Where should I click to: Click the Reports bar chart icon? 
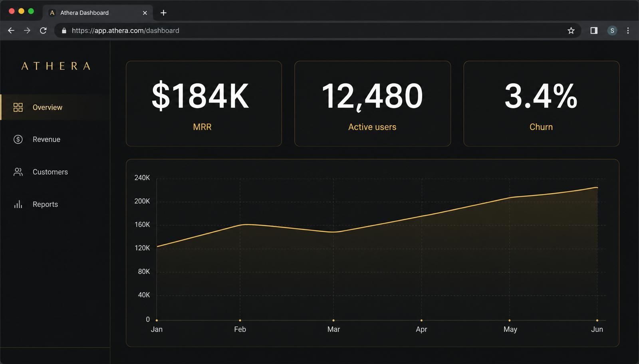coord(18,204)
